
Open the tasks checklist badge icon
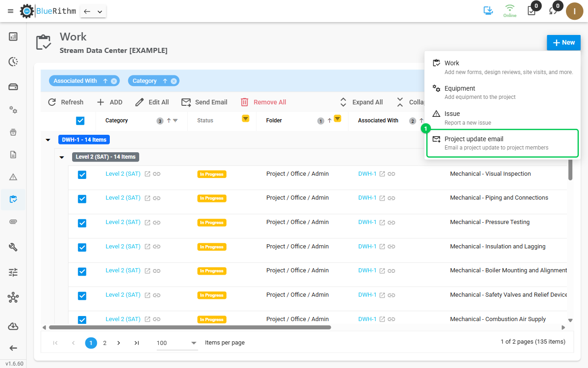pyautogui.click(x=531, y=11)
